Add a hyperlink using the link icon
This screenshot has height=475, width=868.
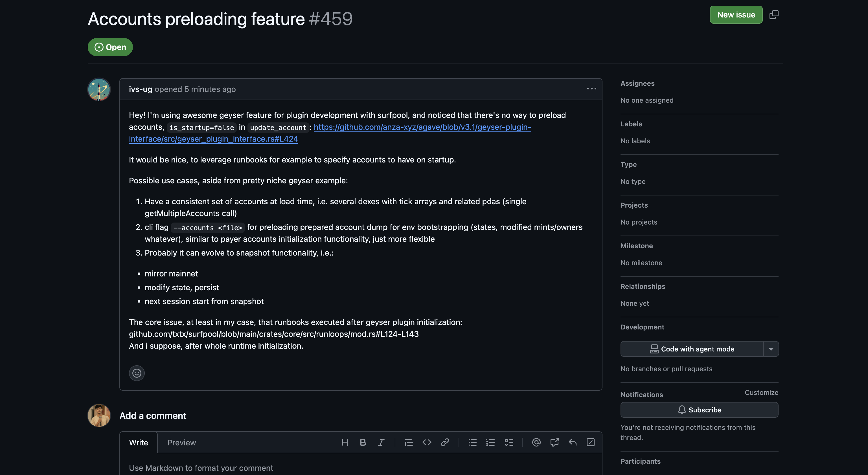pos(445,442)
